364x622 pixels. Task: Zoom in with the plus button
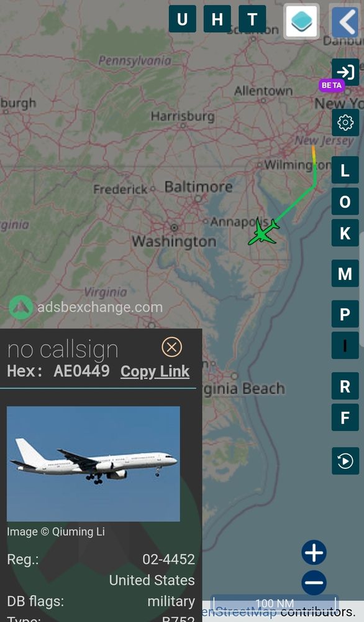tap(314, 552)
